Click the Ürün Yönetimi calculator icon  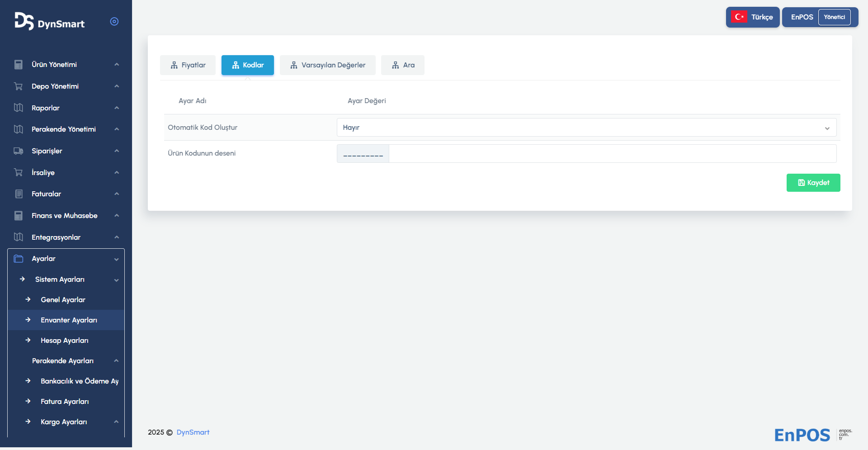[19, 65]
